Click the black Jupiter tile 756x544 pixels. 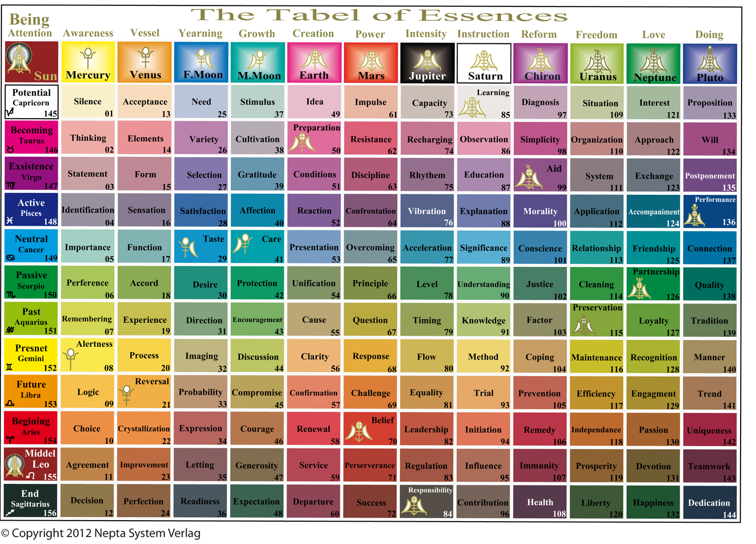click(427, 63)
